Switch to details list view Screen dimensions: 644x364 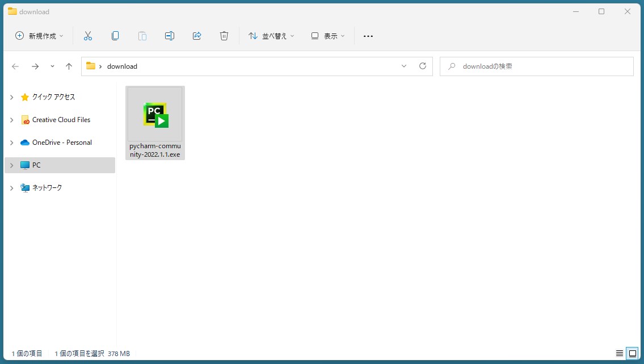pos(620,353)
